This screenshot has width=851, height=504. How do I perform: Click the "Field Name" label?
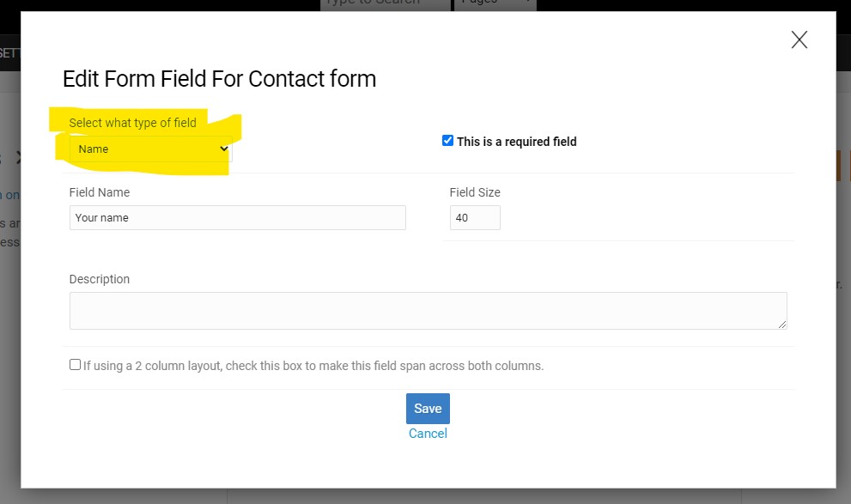[x=100, y=192]
